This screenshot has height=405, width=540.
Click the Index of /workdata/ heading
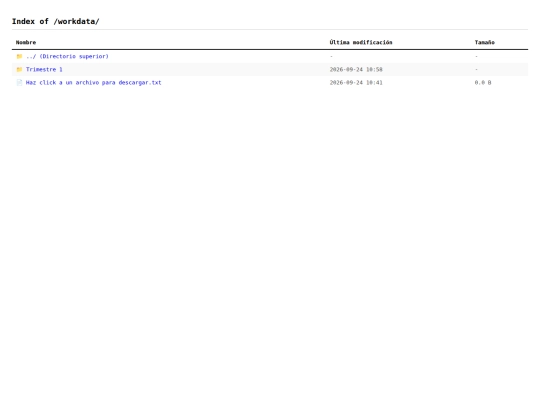click(x=55, y=21)
